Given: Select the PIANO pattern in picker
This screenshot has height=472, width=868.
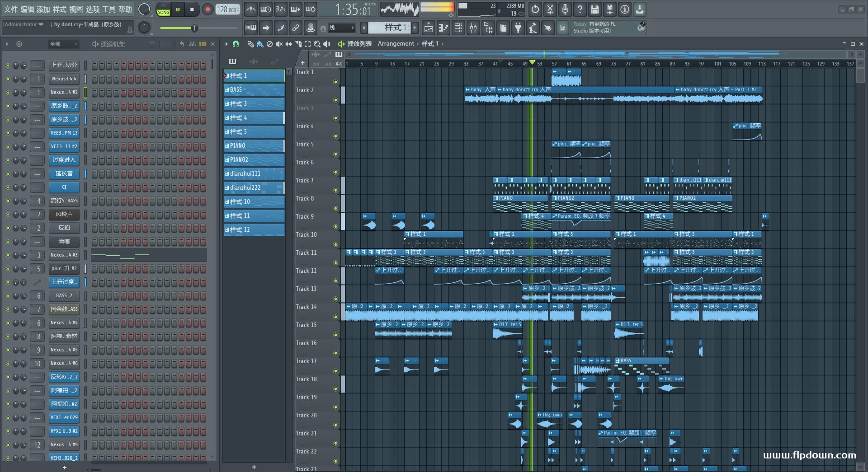Looking at the screenshot, I should (254, 146).
